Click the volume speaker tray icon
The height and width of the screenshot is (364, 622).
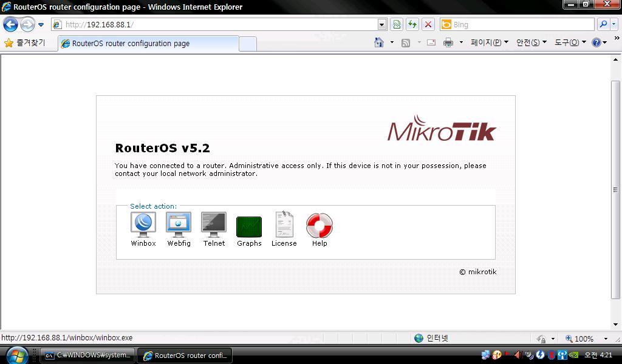518,355
